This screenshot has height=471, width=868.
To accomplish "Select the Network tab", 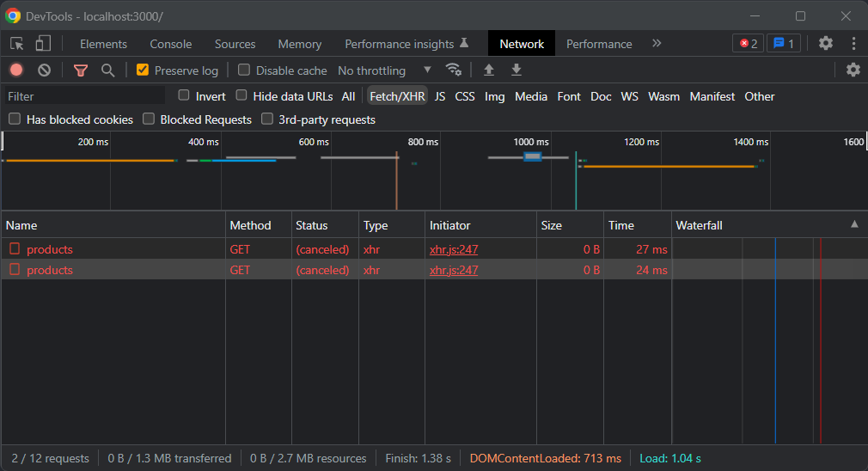I will [522, 44].
